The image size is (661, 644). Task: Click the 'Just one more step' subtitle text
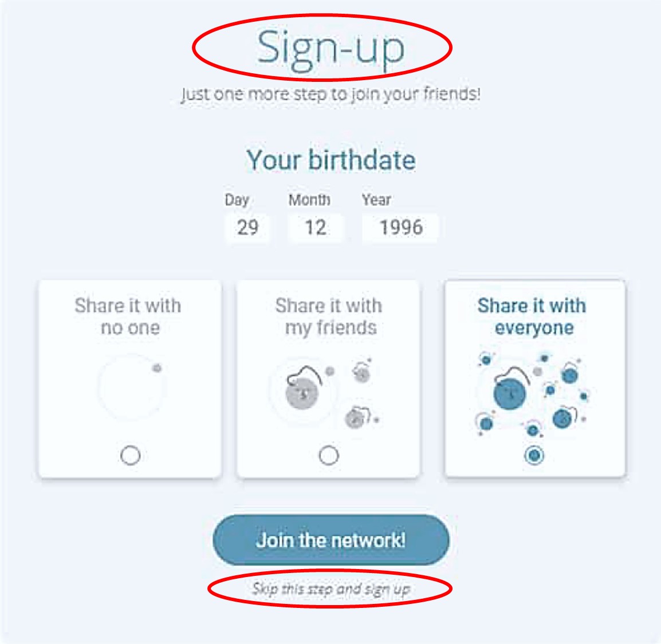(x=331, y=94)
